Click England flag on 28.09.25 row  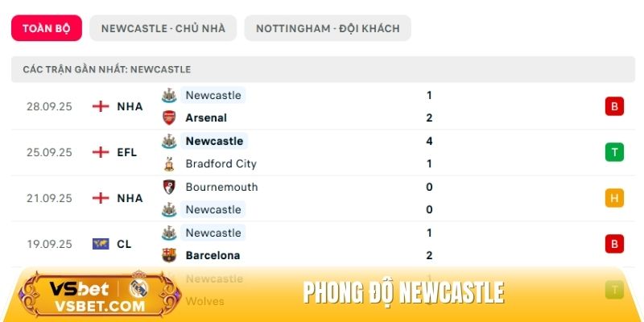[101, 106]
